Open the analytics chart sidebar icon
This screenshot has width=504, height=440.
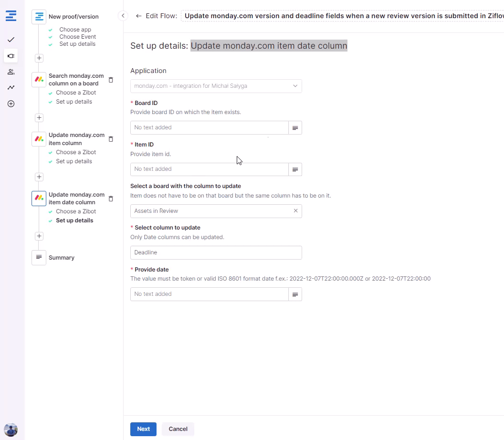tap(11, 87)
